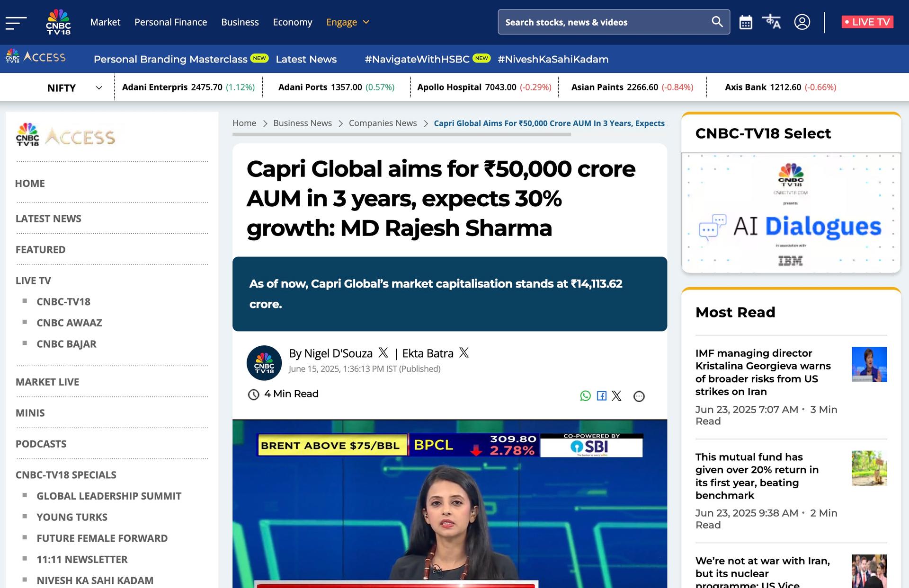This screenshot has height=588, width=909.
Task: Open the hamburger menu icon
Action: [x=16, y=22]
